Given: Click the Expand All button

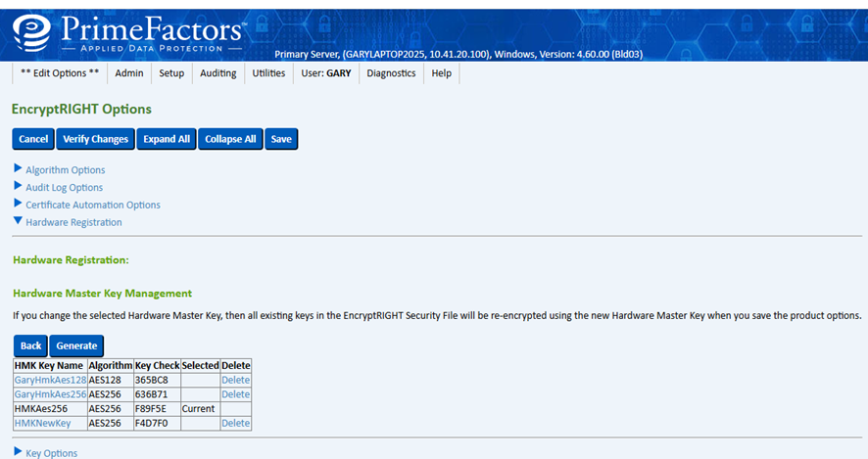Looking at the screenshot, I should coord(167,139).
